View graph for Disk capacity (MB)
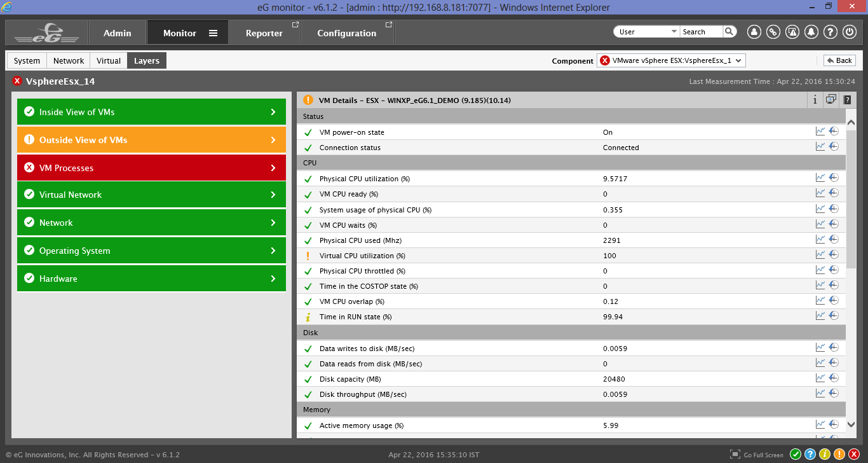Viewport: 868px width, 463px height. pyautogui.click(x=820, y=378)
